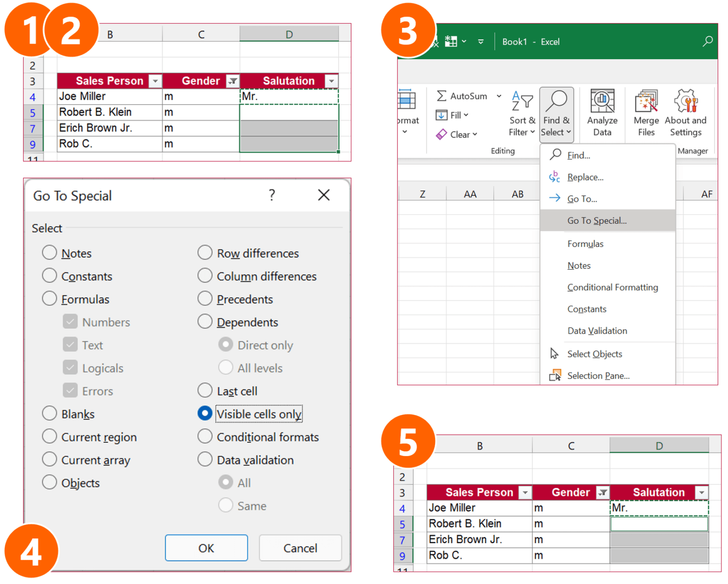Open Sort & Filter tool
The width and height of the screenshot is (728, 584).
pyautogui.click(x=522, y=114)
